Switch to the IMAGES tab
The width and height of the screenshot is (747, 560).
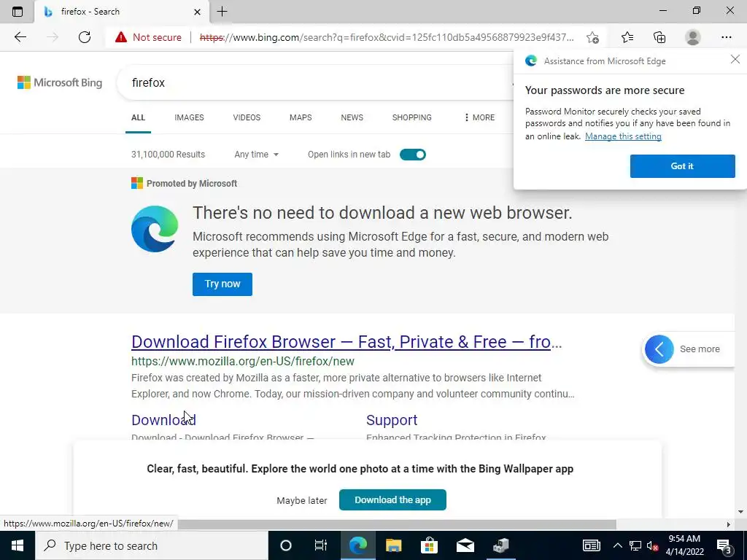coord(189,117)
